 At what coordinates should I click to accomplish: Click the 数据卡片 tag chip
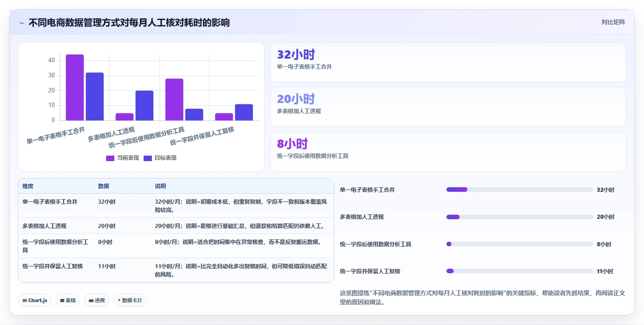(130, 300)
